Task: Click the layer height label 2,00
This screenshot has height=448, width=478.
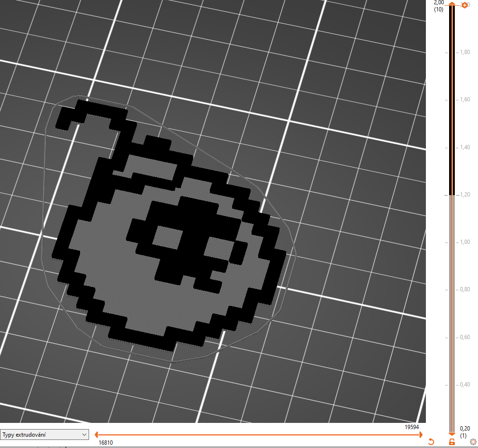Action: tap(439, 2)
